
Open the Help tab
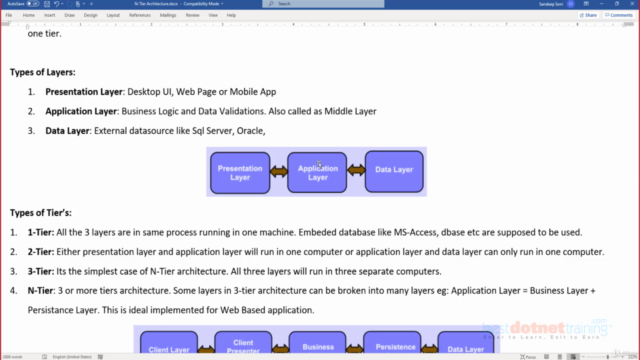pos(231,15)
